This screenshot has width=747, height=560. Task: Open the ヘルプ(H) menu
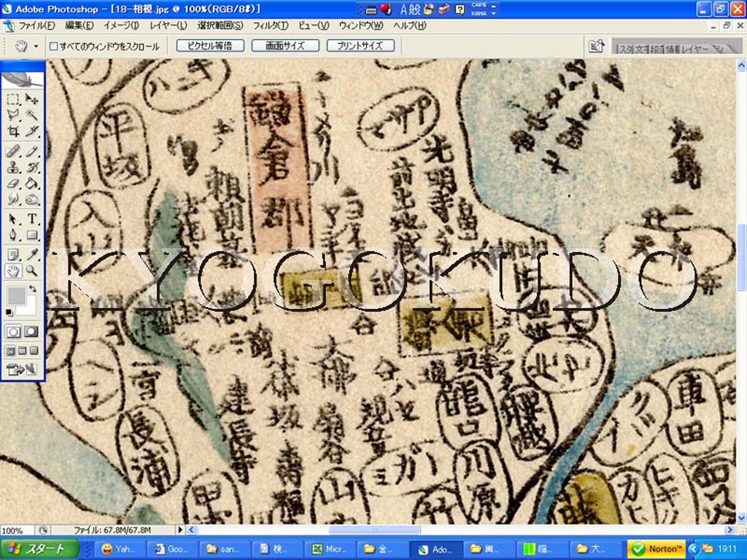click(x=410, y=26)
